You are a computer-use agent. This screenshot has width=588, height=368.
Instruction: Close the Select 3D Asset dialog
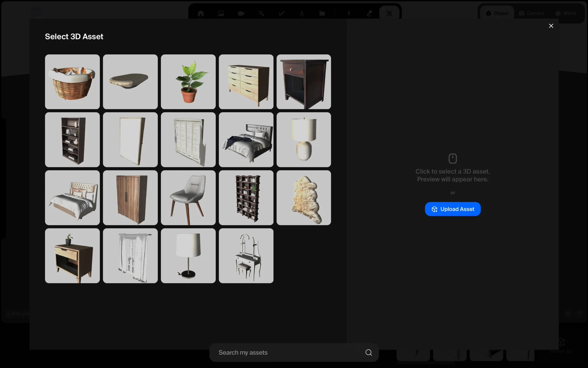[551, 26]
